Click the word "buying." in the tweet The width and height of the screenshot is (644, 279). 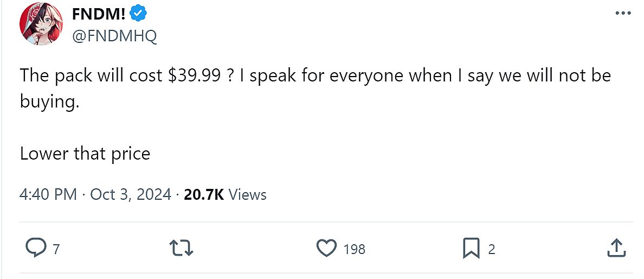[50, 101]
